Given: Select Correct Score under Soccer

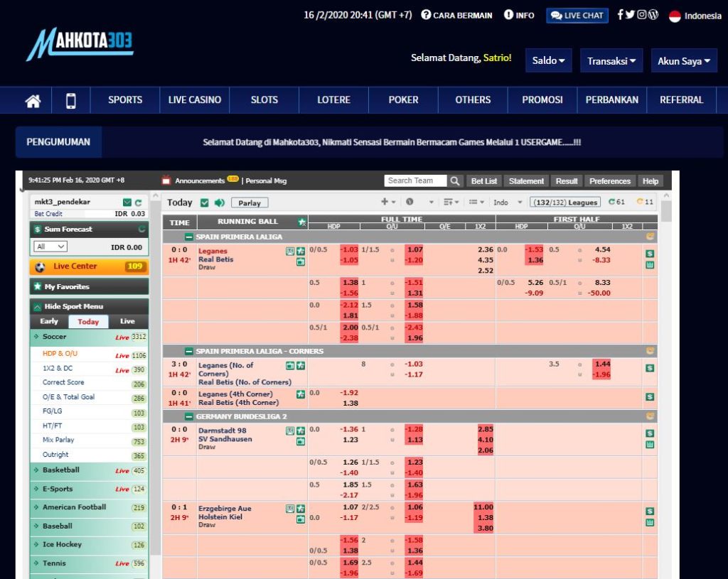Looking at the screenshot, I should [x=63, y=382].
